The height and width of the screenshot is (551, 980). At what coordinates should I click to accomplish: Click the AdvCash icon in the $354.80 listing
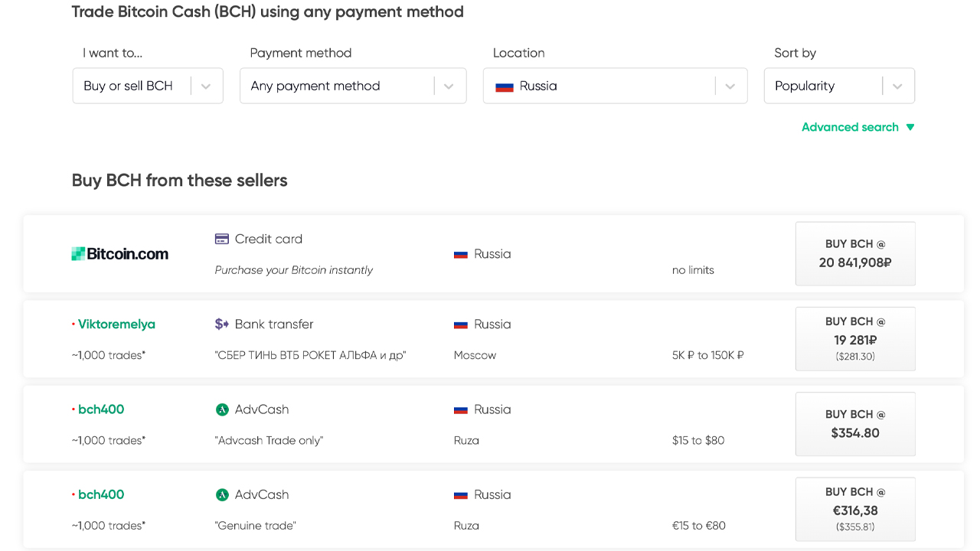(x=222, y=409)
